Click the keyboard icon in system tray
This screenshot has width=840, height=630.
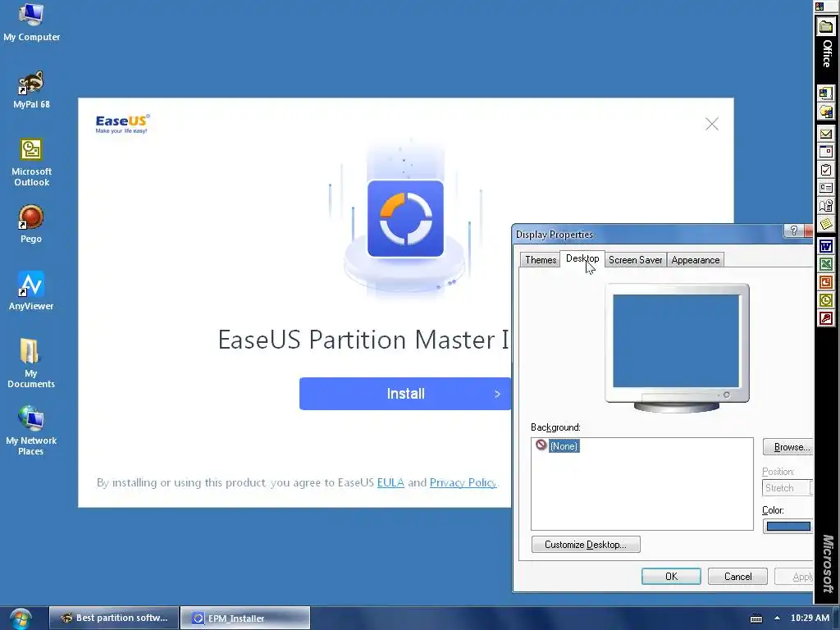tap(756, 619)
